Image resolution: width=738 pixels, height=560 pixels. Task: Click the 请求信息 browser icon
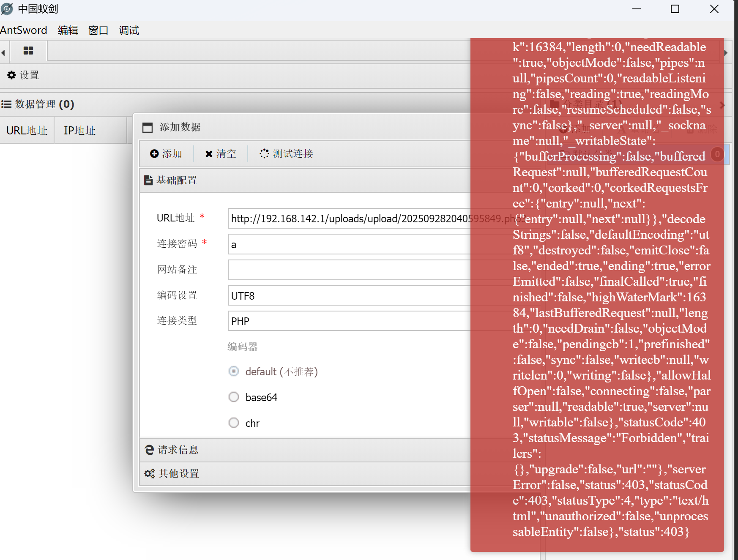149,450
